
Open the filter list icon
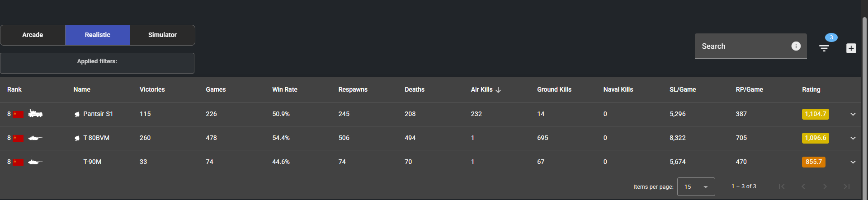[x=824, y=48]
